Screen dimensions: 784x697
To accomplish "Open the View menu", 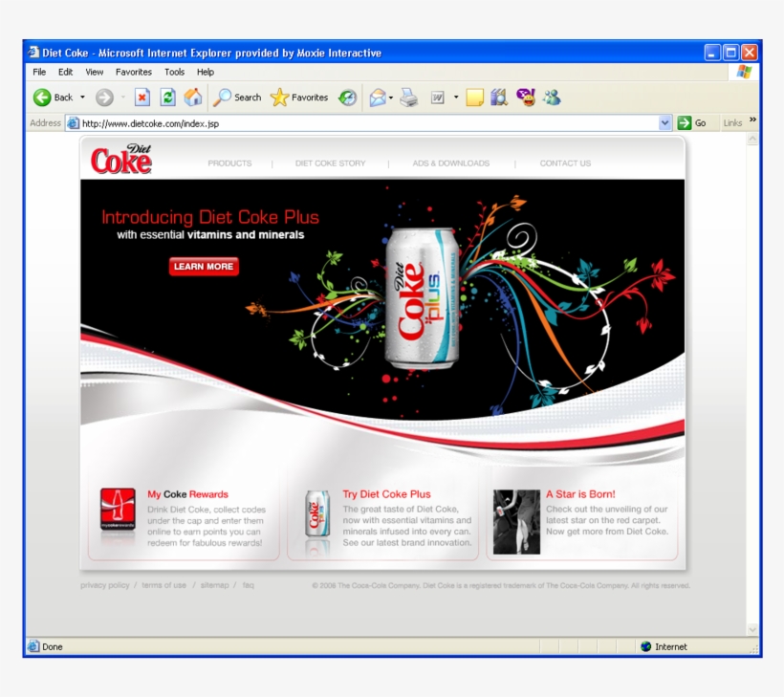I will point(95,72).
